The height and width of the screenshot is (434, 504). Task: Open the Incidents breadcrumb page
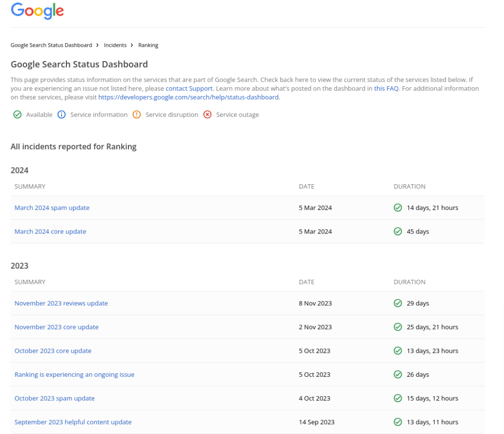[115, 45]
